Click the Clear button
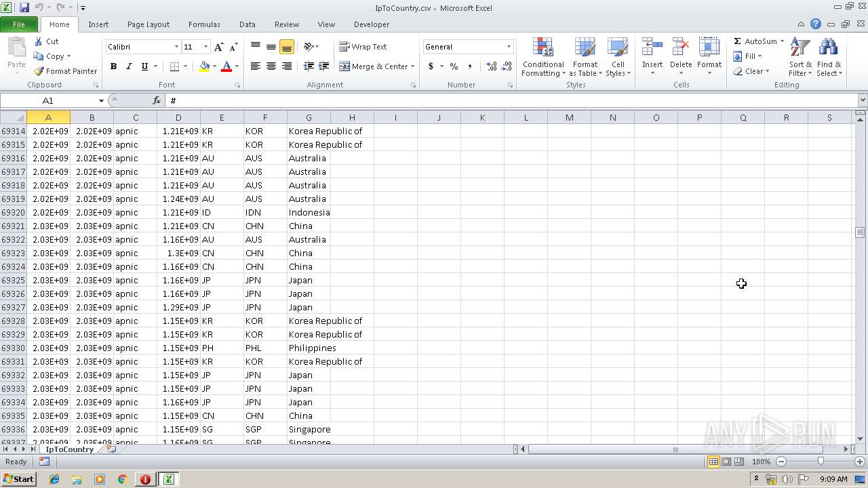The height and width of the screenshot is (488, 868). [x=751, y=71]
